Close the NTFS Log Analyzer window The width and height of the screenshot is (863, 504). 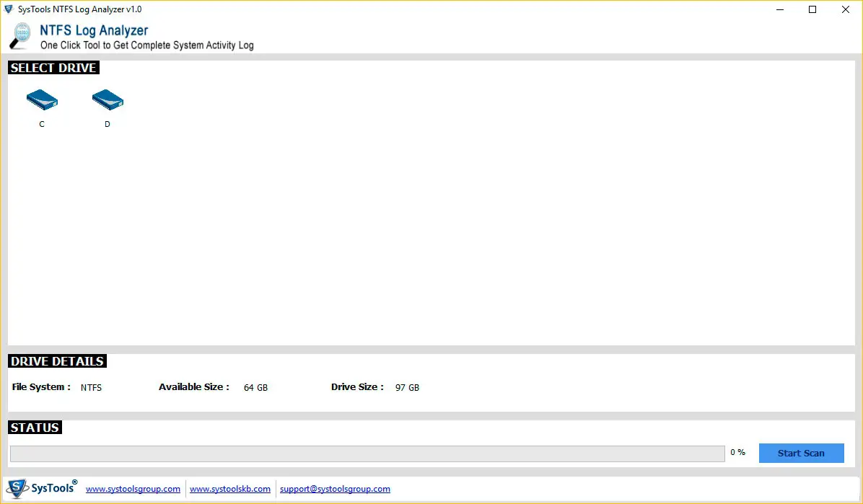[846, 9]
